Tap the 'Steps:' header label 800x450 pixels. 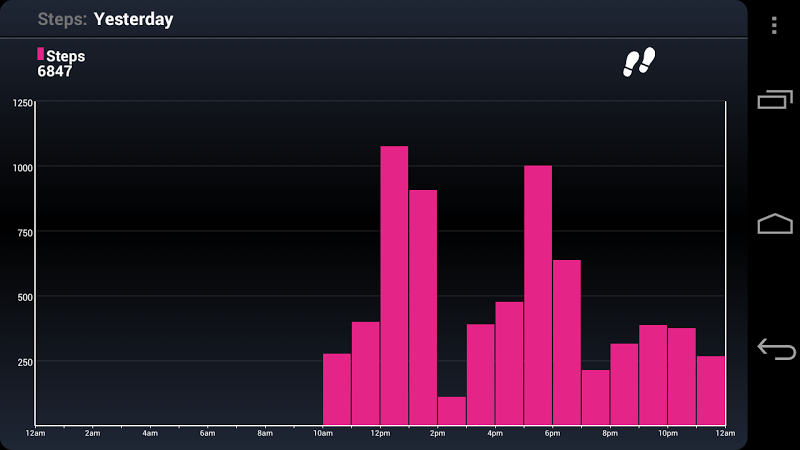pyautogui.click(x=62, y=19)
